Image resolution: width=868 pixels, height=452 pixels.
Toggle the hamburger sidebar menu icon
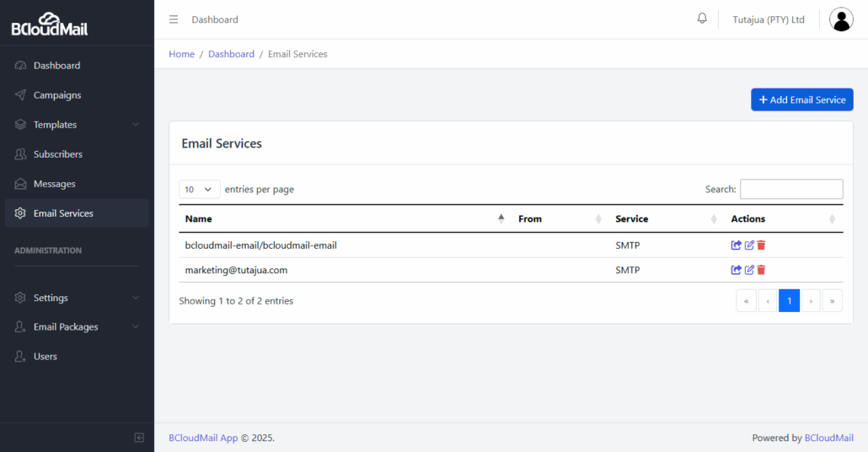coord(174,19)
